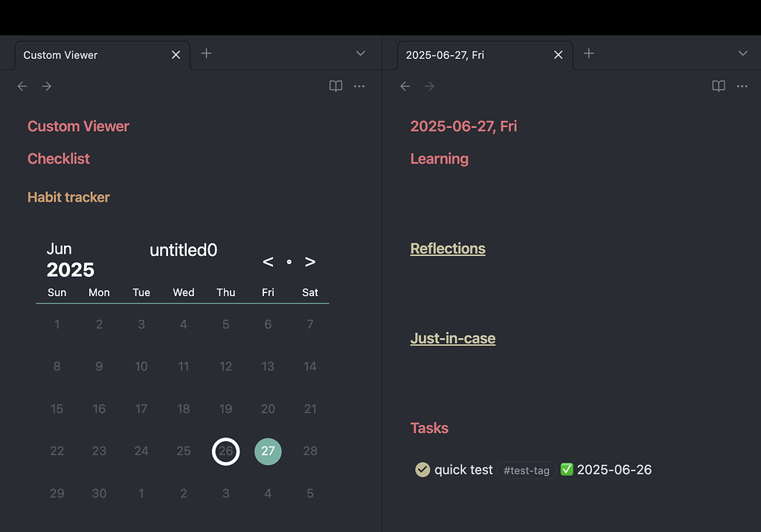Open reading view in the Custom Viewer pane
Image resolution: width=761 pixels, height=532 pixels.
pos(335,86)
